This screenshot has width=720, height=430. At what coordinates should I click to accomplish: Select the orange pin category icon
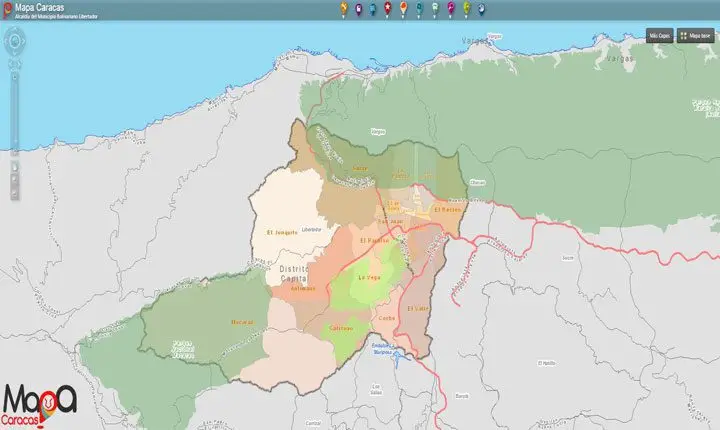(x=403, y=9)
